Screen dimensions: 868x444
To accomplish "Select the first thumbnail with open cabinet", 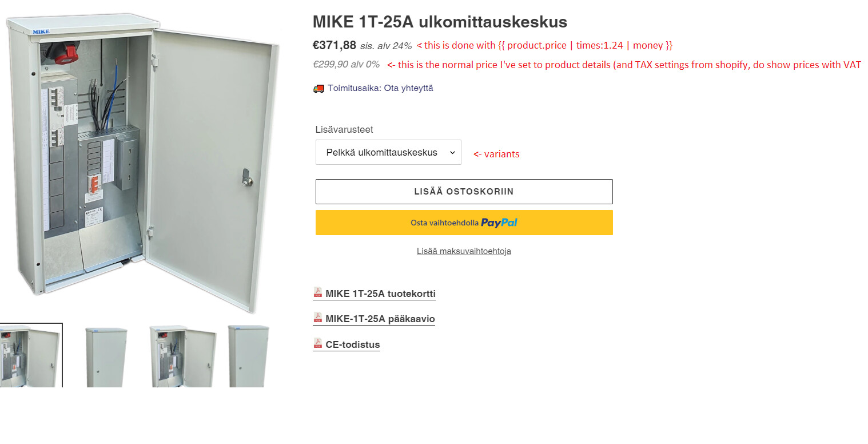I will pyautogui.click(x=30, y=355).
